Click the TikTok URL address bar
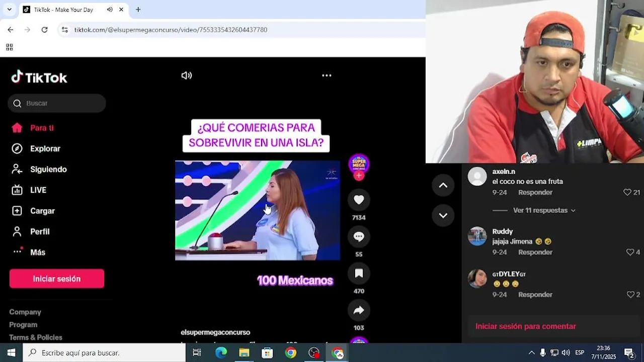Image resolution: width=644 pixels, height=362 pixels. tap(171, 30)
